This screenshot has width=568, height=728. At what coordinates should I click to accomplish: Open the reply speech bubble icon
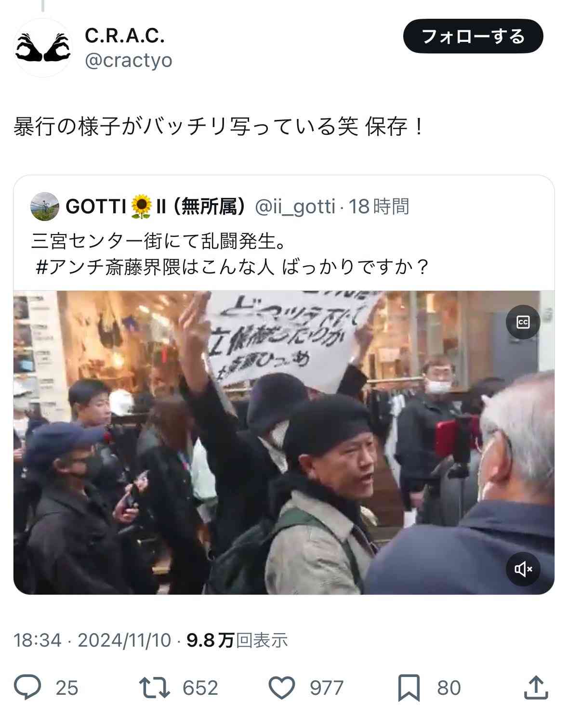[27, 687]
